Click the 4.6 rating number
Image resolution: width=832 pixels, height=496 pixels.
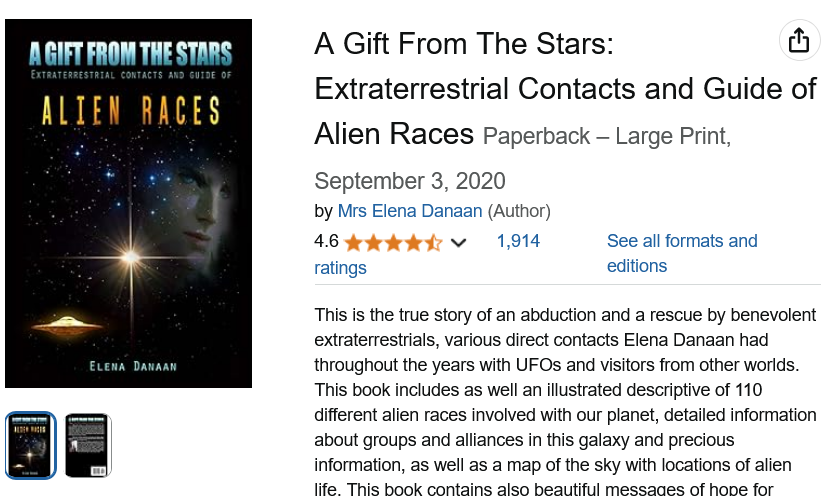(x=326, y=241)
